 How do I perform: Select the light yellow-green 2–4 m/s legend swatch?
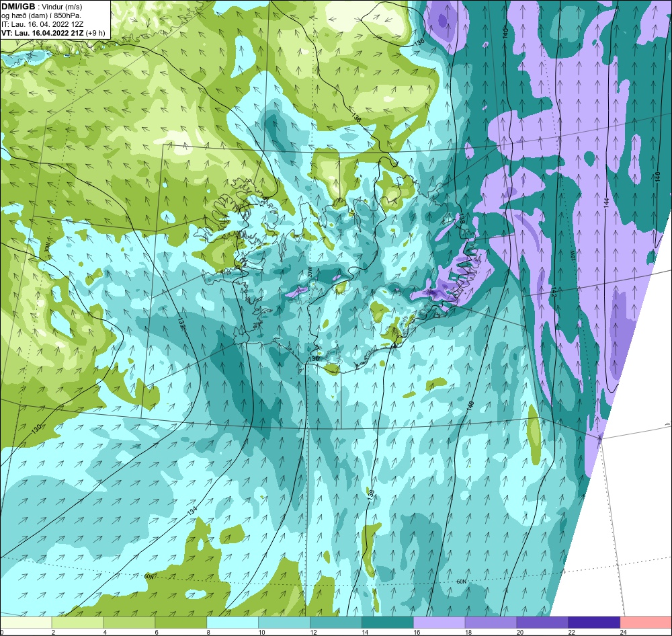pyautogui.click(x=77, y=622)
